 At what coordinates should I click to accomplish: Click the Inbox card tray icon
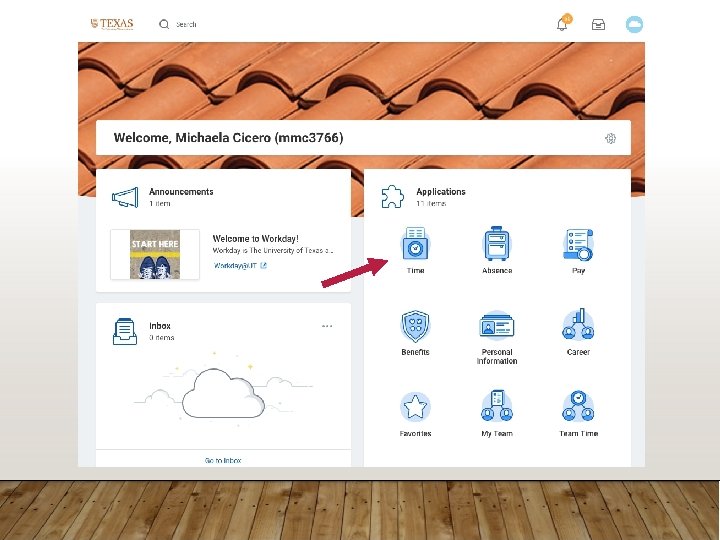125,331
